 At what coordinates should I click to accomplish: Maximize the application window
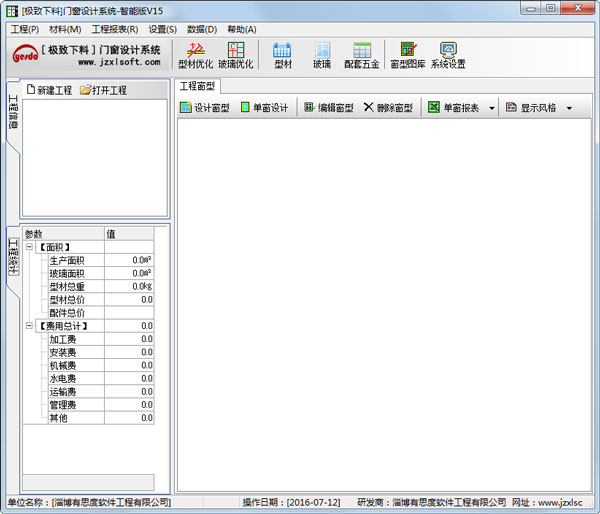tap(550, 8)
